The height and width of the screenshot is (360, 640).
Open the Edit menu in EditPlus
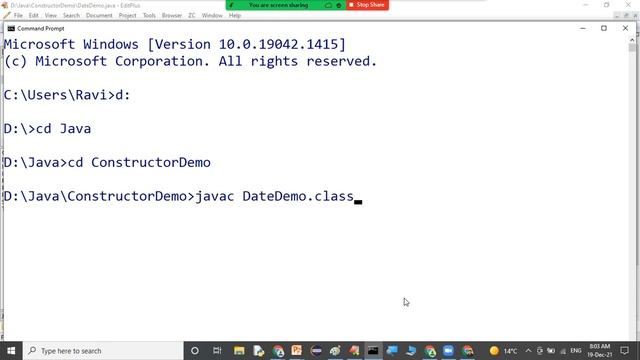(x=33, y=16)
